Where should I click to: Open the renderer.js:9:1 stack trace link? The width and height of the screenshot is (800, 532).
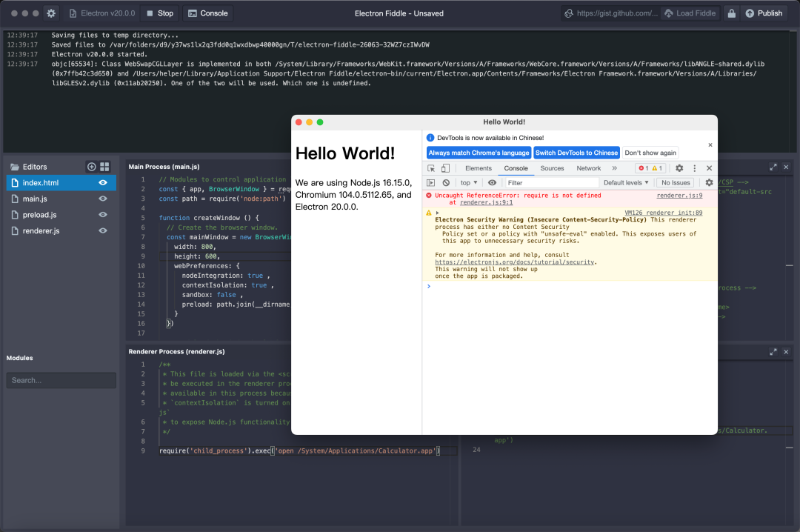486,203
